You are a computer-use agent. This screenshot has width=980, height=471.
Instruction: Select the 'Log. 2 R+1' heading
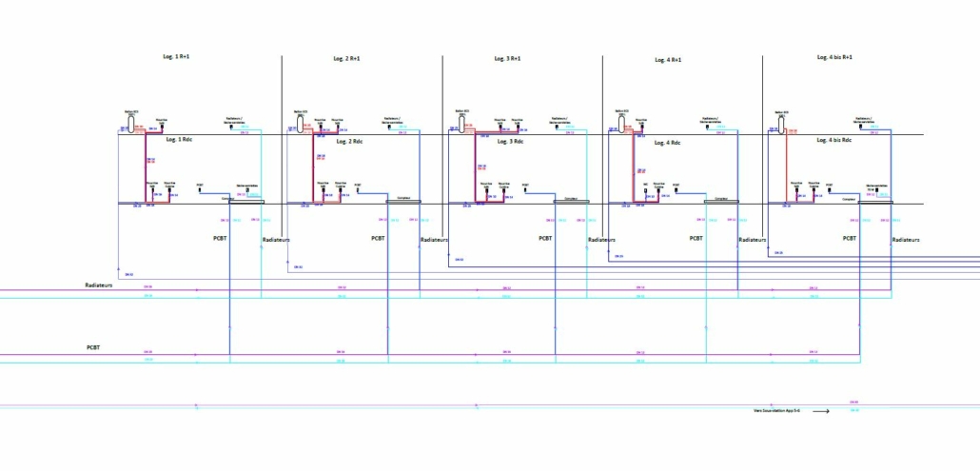[347, 59]
